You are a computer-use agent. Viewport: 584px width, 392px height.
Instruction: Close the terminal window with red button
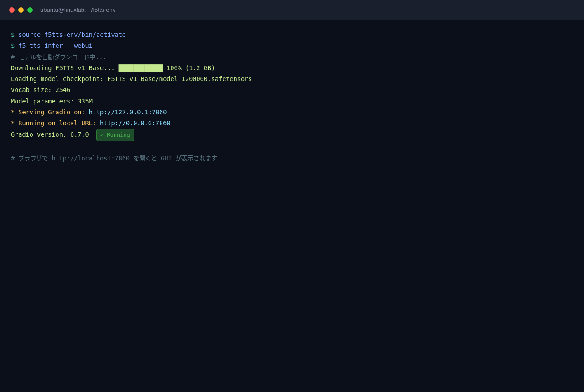click(12, 10)
